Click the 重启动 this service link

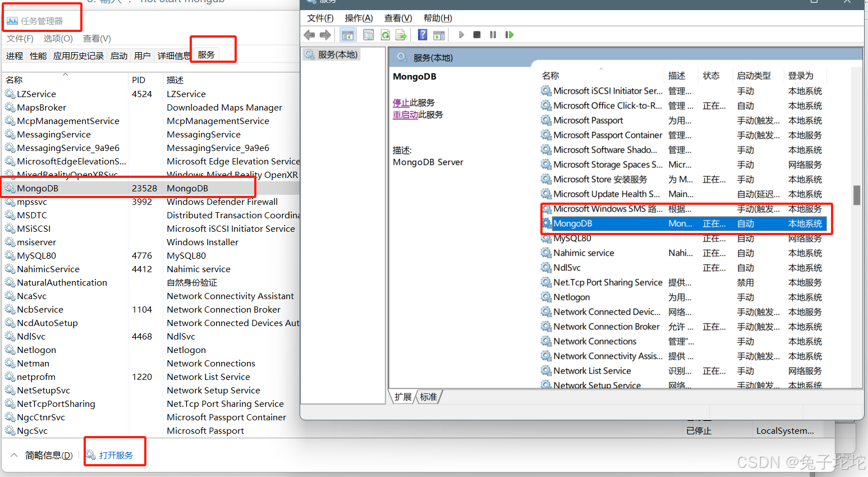405,114
